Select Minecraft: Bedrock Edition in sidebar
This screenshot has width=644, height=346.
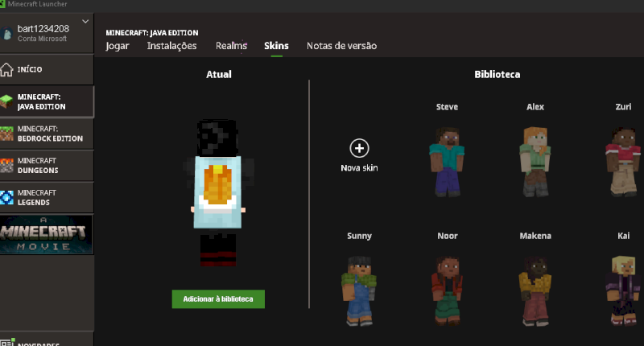pyautogui.click(x=47, y=134)
